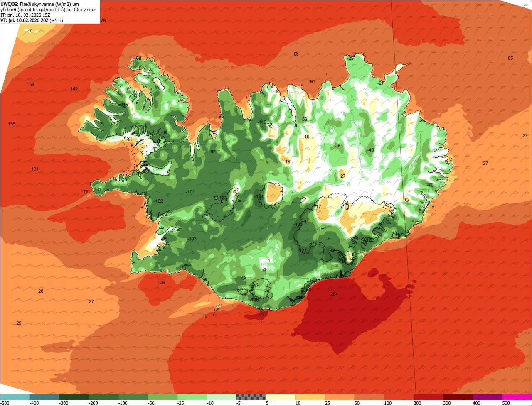Click the legend swatch between -400 and -300

(44, 397)
